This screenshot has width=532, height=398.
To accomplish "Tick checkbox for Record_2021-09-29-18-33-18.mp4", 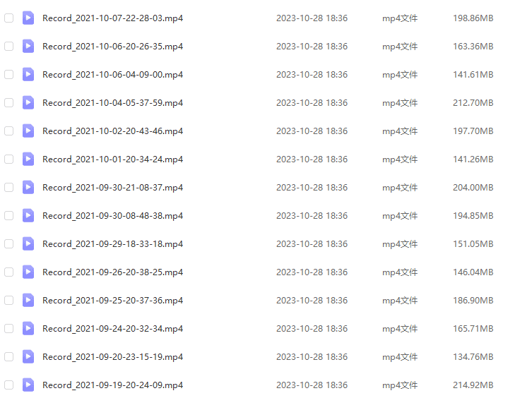I will pos(8,243).
